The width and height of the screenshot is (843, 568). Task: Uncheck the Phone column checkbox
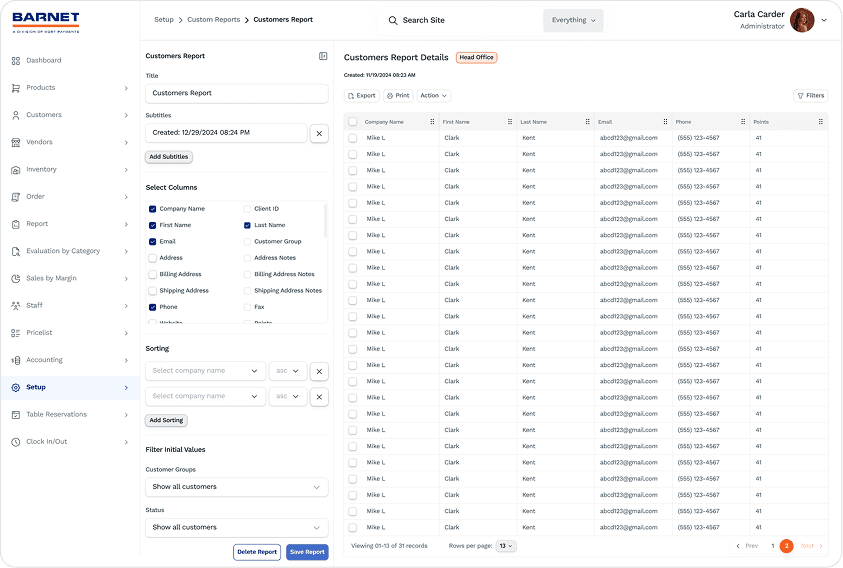point(153,307)
